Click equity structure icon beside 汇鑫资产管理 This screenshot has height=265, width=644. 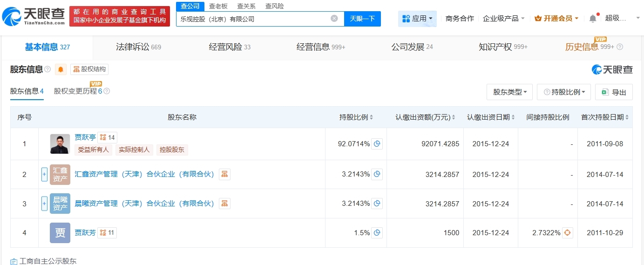coord(224,174)
